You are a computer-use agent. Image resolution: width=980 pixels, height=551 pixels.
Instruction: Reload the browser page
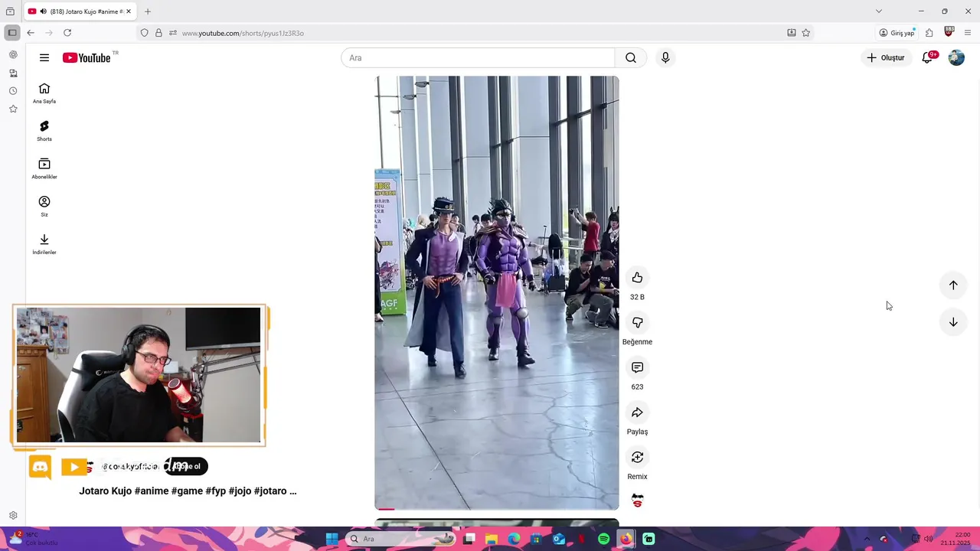[x=67, y=33]
